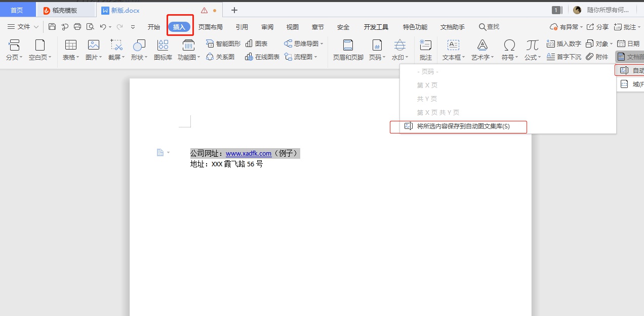Open the Icon Library (图标库)

pos(163,50)
